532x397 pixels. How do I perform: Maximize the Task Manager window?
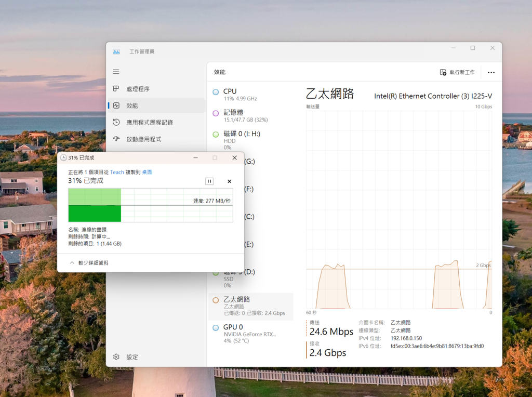pyautogui.click(x=473, y=48)
